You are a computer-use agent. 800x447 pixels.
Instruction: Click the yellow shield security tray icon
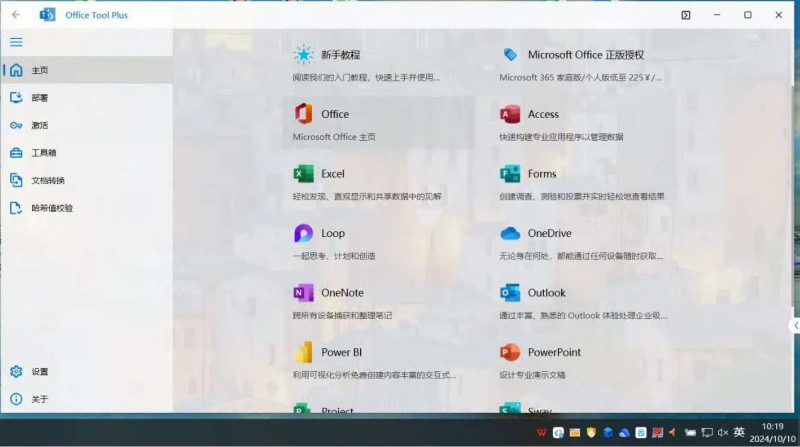pos(591,433)
